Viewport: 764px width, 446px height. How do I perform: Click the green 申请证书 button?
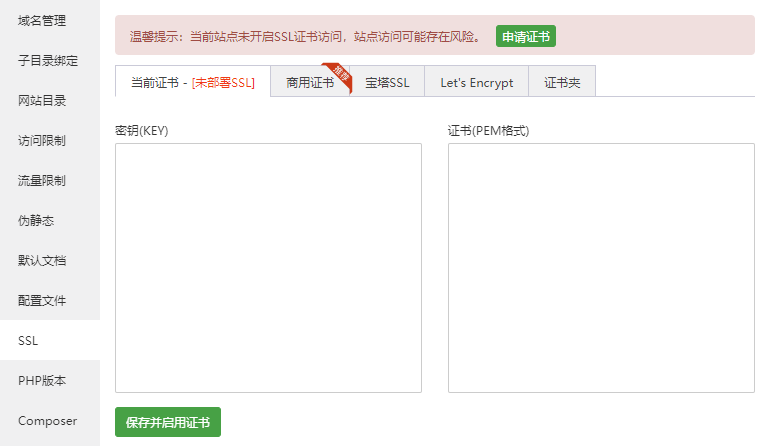(525, 36)
